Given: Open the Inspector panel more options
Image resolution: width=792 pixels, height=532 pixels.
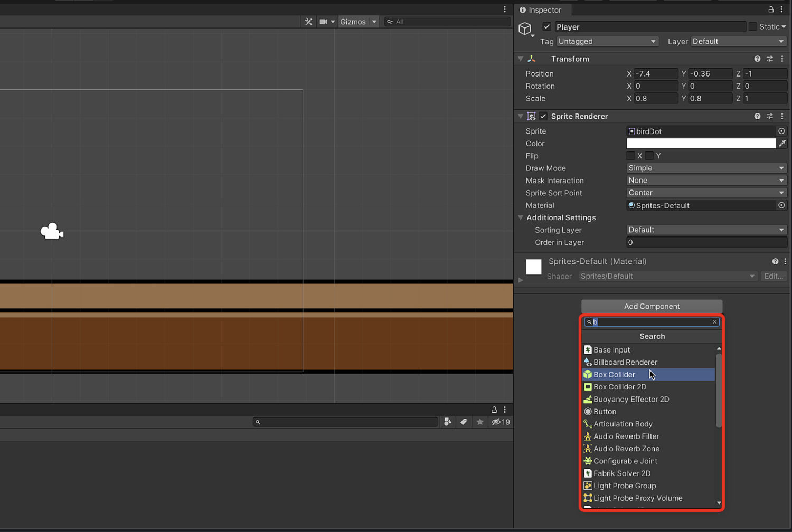Looking at the screenshot, I should pyautogui.click(x=782, y=9).
